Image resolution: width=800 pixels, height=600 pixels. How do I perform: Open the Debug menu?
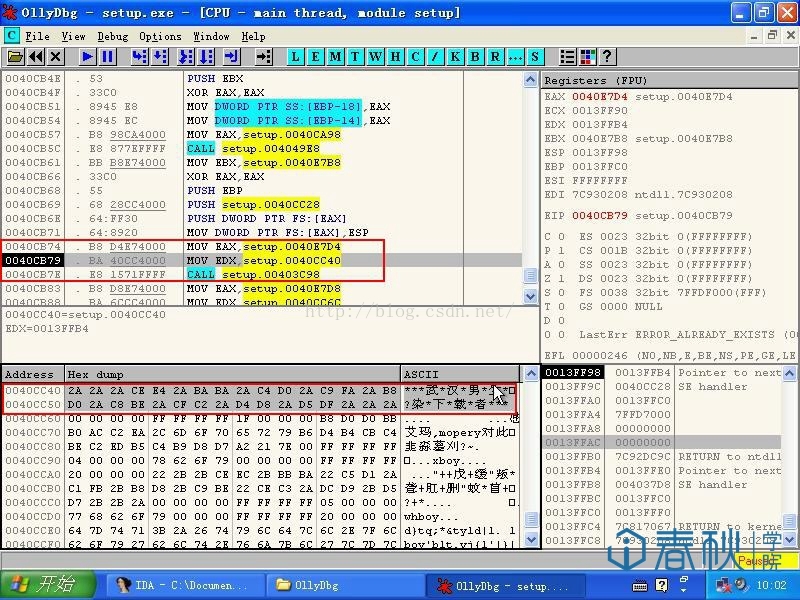click(x=113, y=36)
